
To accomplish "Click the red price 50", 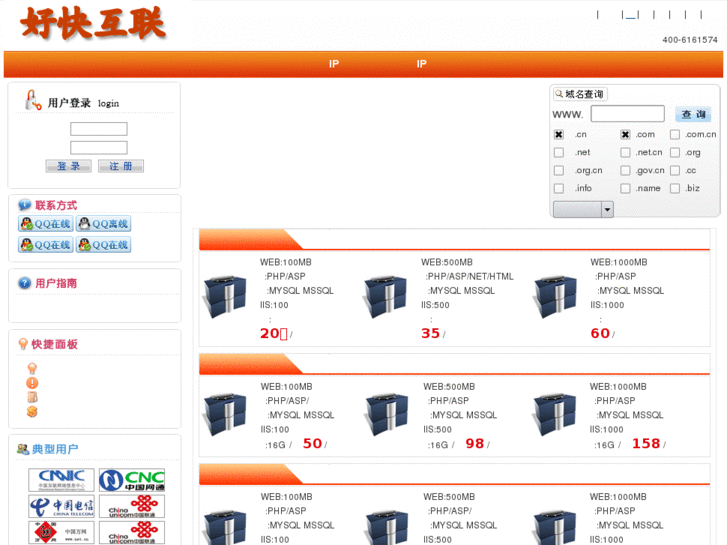I will 312,443.
